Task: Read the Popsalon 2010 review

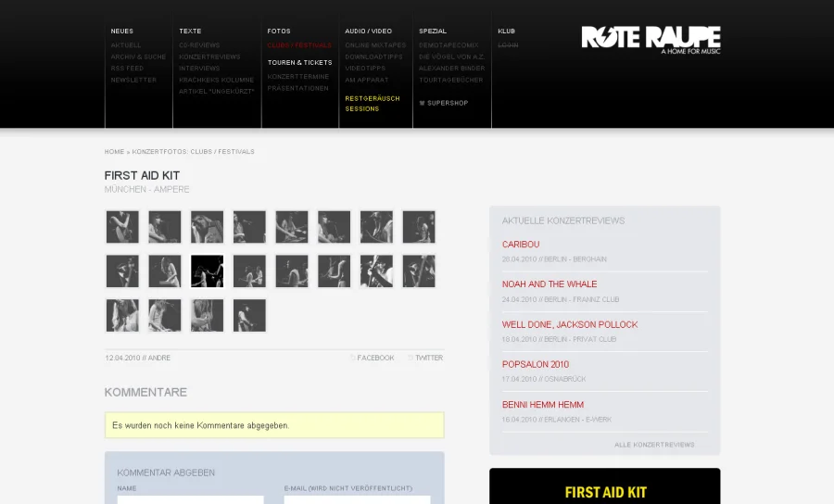Action: pyautogui.click(x=536, y=365)
